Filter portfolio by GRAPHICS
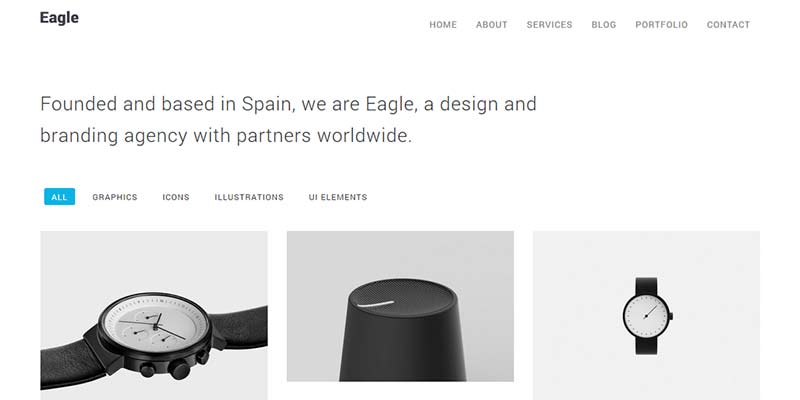The height and width of the screenshot is (400, 800). tap(115, 197)
